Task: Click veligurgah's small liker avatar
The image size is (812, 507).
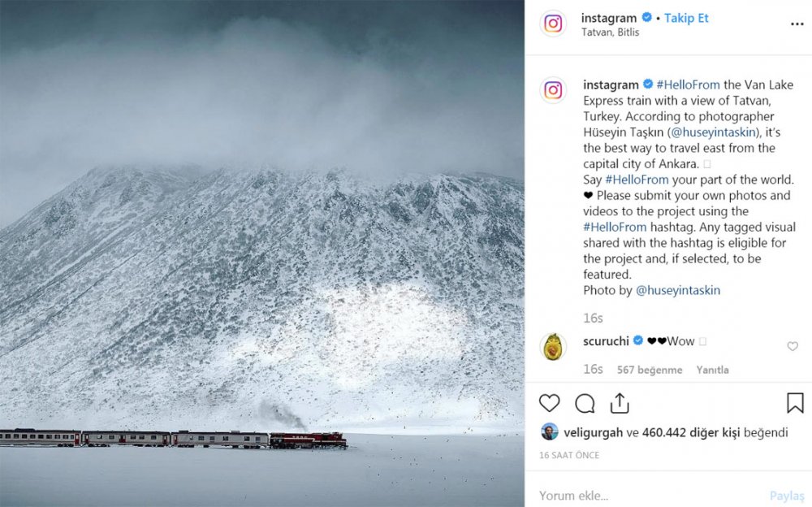Action: [550, 432]
